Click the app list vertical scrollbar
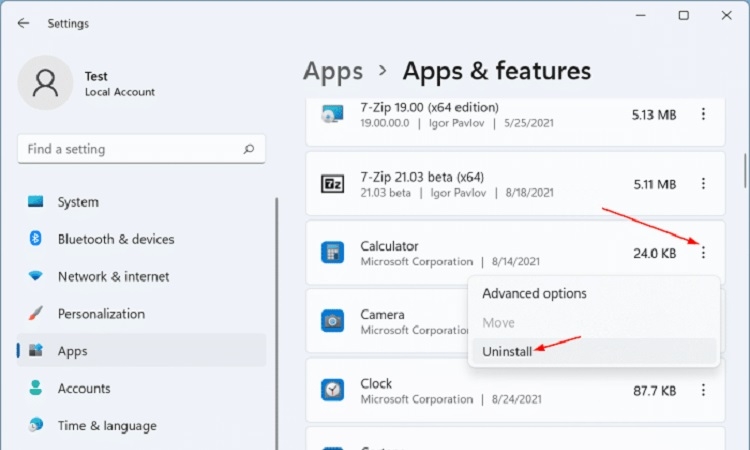 pos(745,171)
